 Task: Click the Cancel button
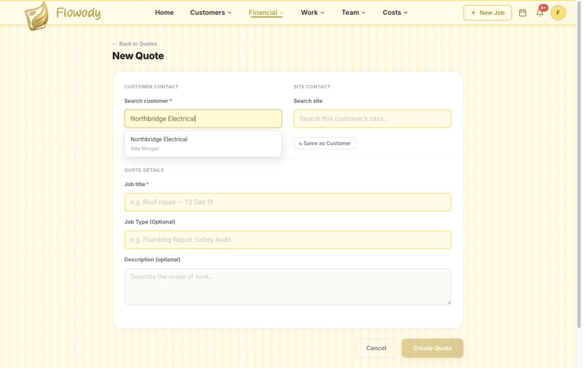point(376,348)
